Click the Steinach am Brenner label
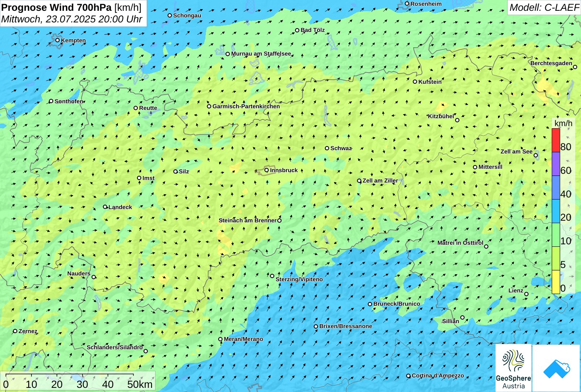Viewport: 581px width, 392px height. (x=247, y=221)
